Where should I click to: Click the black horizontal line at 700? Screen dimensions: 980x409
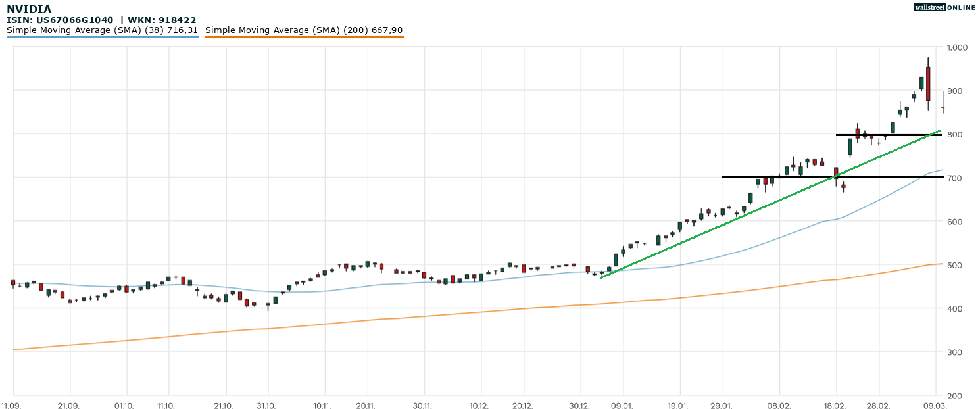tap(832, 177)
